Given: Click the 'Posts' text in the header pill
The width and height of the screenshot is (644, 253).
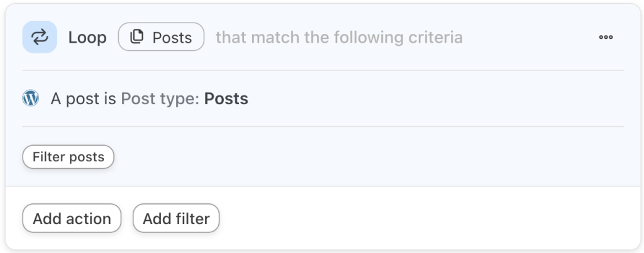Looking at the screenshot, I should click(172, 37).
